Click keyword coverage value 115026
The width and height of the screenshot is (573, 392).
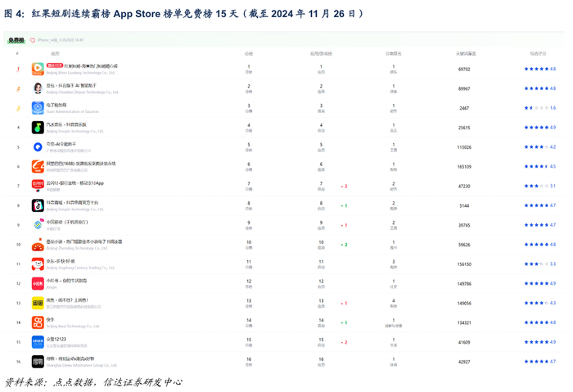(464, 147)
